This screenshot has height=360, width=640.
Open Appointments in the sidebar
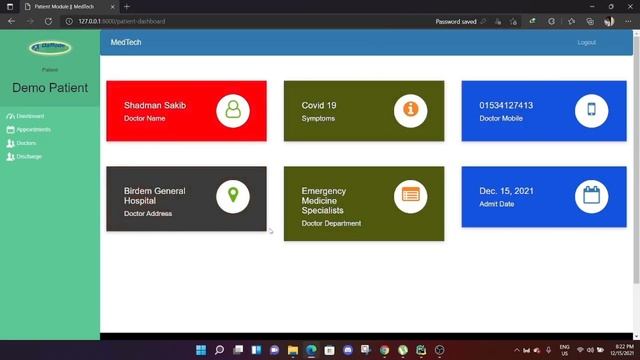[x=29, y=129]
